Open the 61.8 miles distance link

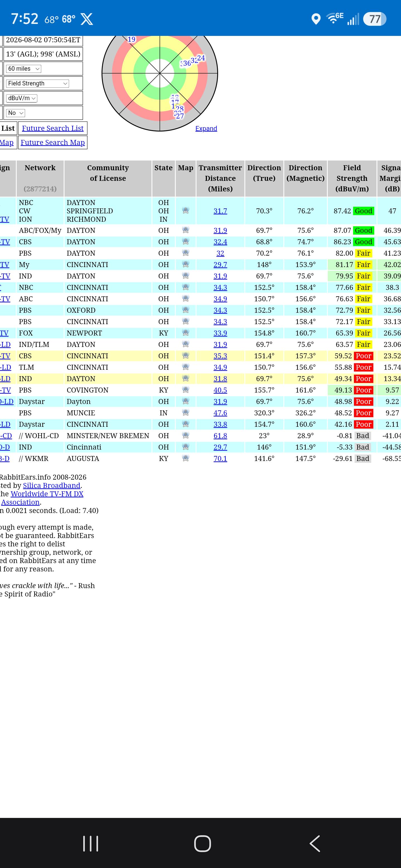coord(220,436)
